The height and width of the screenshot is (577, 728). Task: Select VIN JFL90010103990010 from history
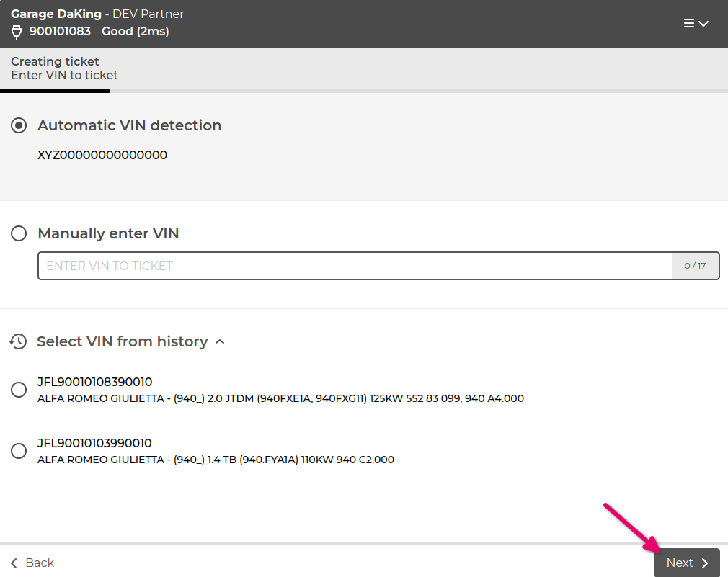[x=18, y=451]
